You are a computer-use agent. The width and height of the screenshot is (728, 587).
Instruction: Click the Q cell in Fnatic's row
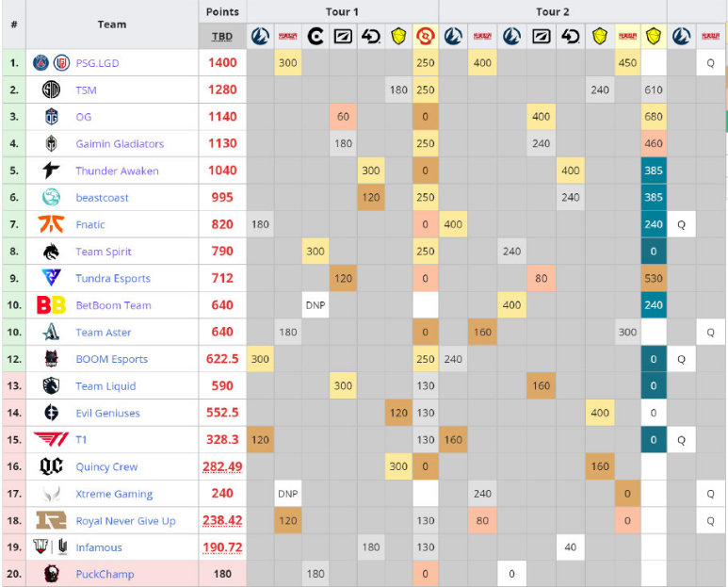681,225
